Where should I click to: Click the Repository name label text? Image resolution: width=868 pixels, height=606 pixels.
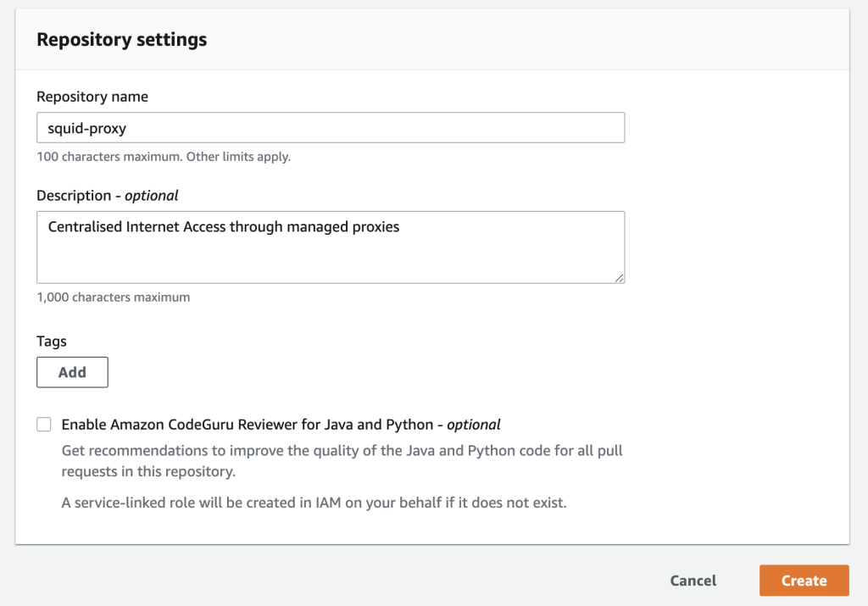(92, 97)
